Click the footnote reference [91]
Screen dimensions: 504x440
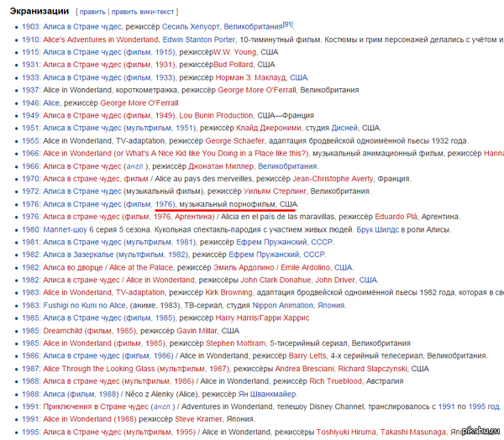(287, 24)
